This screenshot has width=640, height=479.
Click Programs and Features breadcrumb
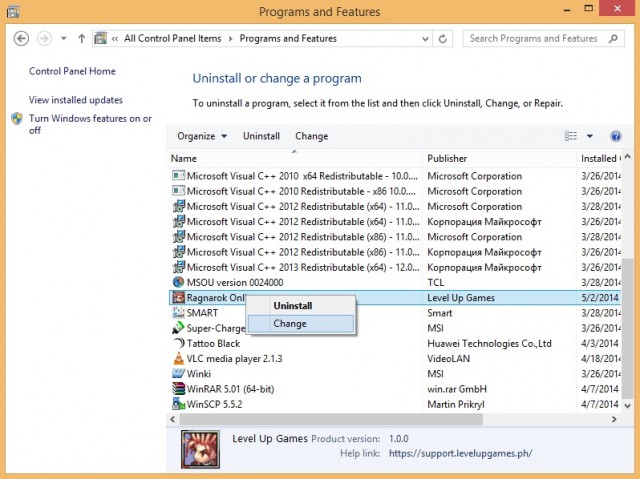[x=288, y=38]
